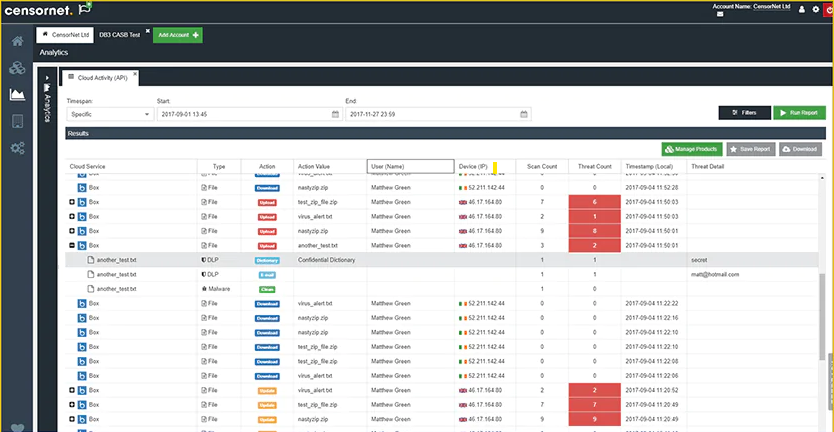Image resolution: width=834 pixels, height=432 pixels.
Task: Expand the virus_alert.txt Upload row
Action: pos(72,217)
